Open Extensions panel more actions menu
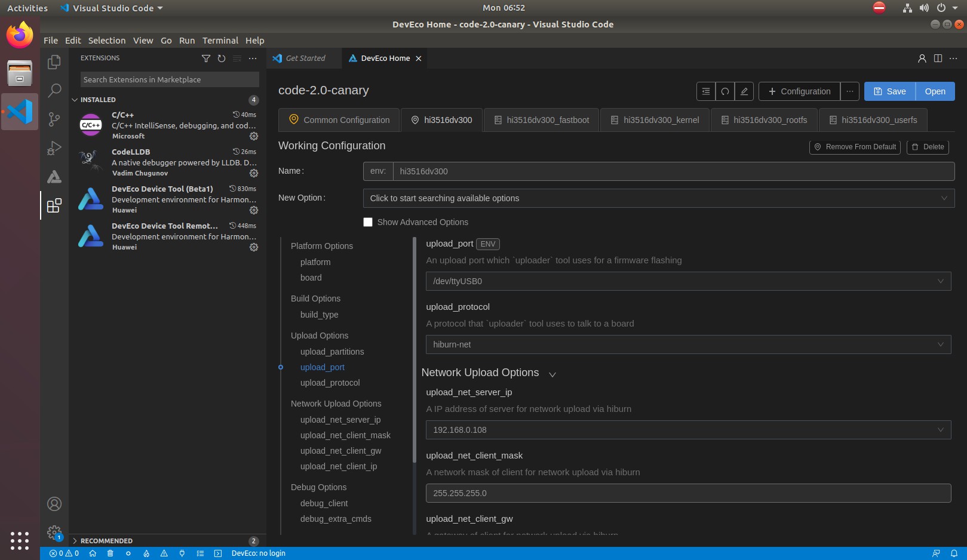 point(253,59)
